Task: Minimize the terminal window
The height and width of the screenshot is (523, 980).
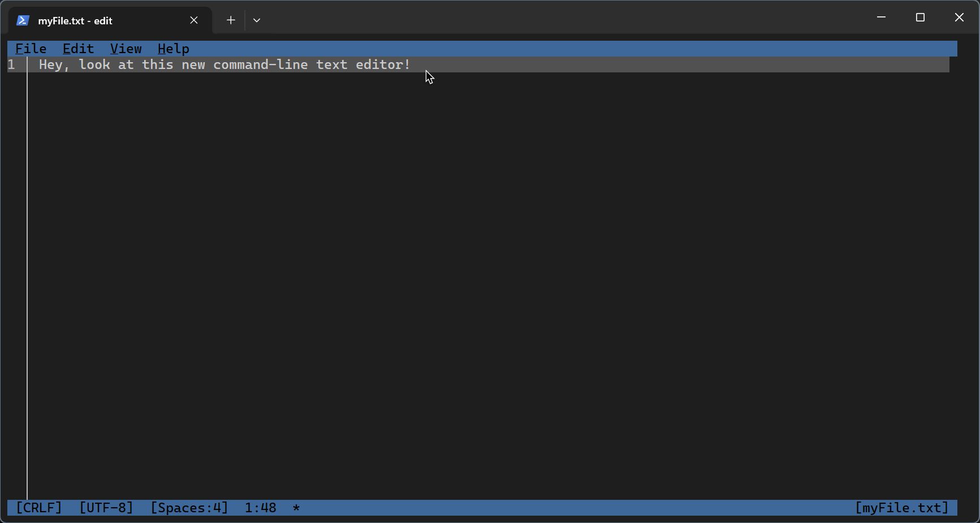Action: (881, 18)
